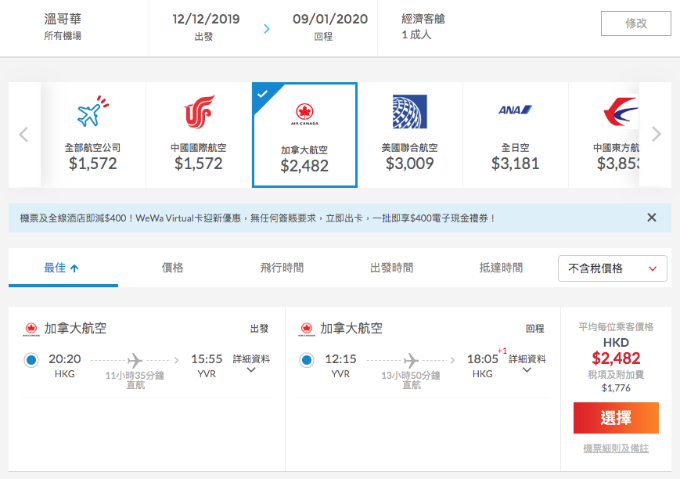Click the $3,009 United Airlines price
Viewport: 680px width, 479px height.
pos(410,163)
